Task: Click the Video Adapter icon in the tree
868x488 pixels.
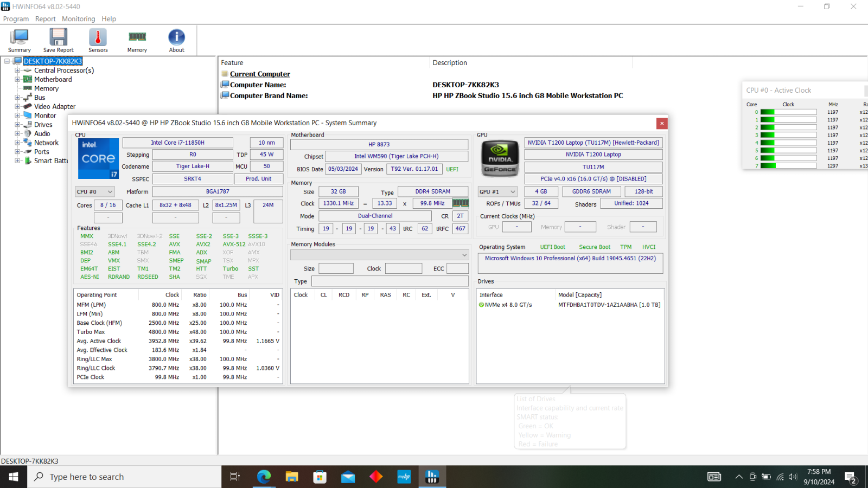Action: pyautogui.click(x=28, y=106)
